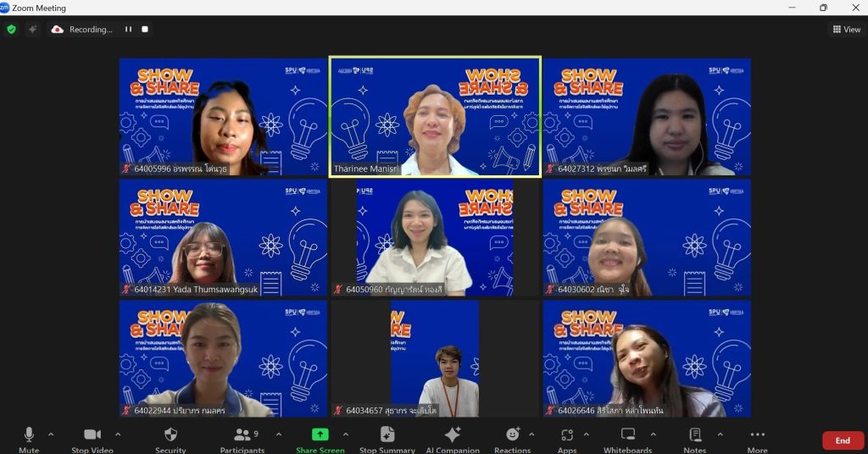Click the label 64014231 Yada Thumsawangsuk
This screenshot has width=868, height=454.
(196, 289)
